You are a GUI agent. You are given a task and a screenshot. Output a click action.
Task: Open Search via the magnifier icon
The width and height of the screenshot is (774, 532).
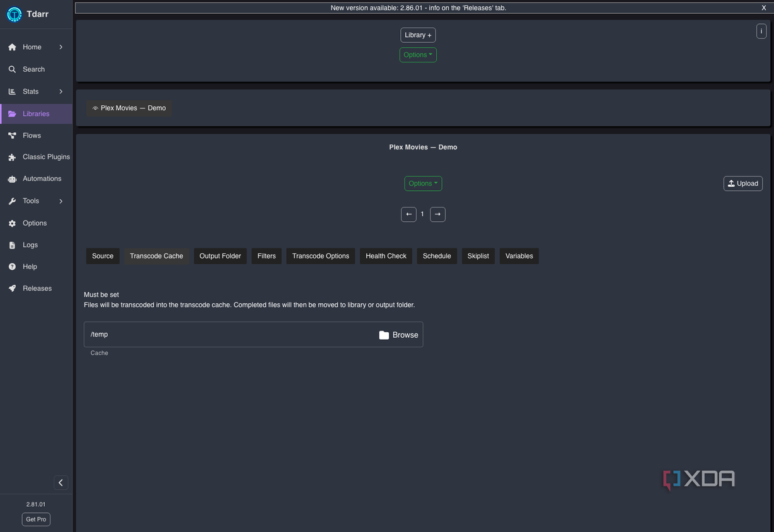[x=12, y=69]
